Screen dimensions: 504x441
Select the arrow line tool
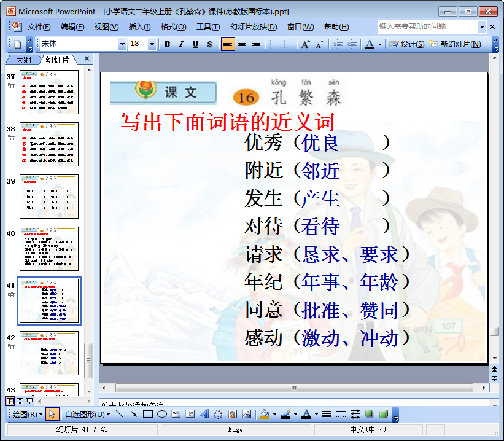[x=134, y=414]
